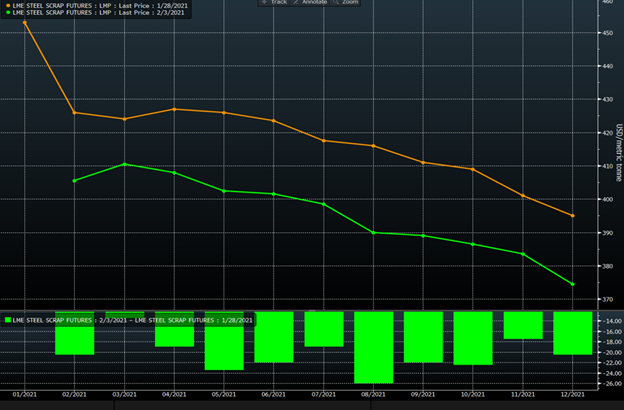The height and width of the screenshot is (410, 624).
Task: Click the 01/2021 x-axis date label
Action: point(25,396)
